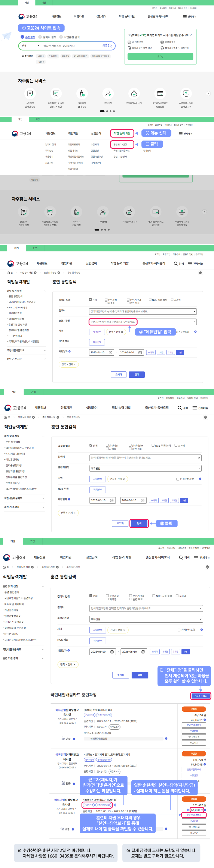This screenshot has height=868, width=214.
Task: Focus the 필요한 서비스를 찾아보세요 search field
Action: click(71, 45)
